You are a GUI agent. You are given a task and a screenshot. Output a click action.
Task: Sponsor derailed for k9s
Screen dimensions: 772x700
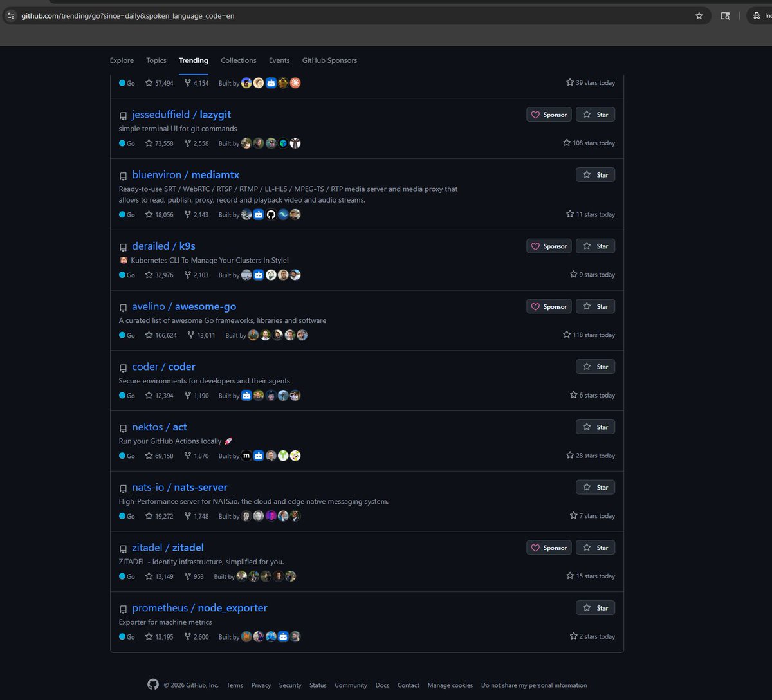pyautogui.click(x=549, y=246)
